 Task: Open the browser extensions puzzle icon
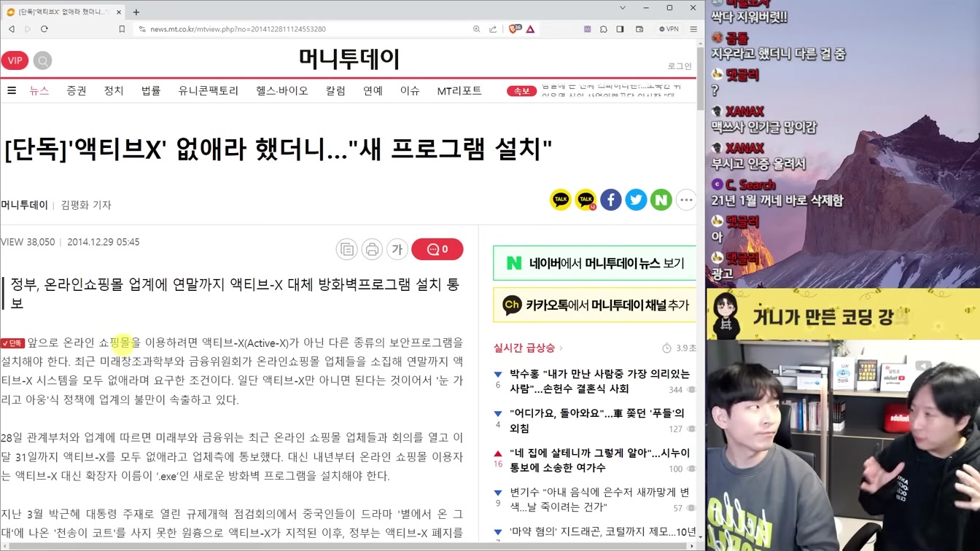[x=604, y=29]
